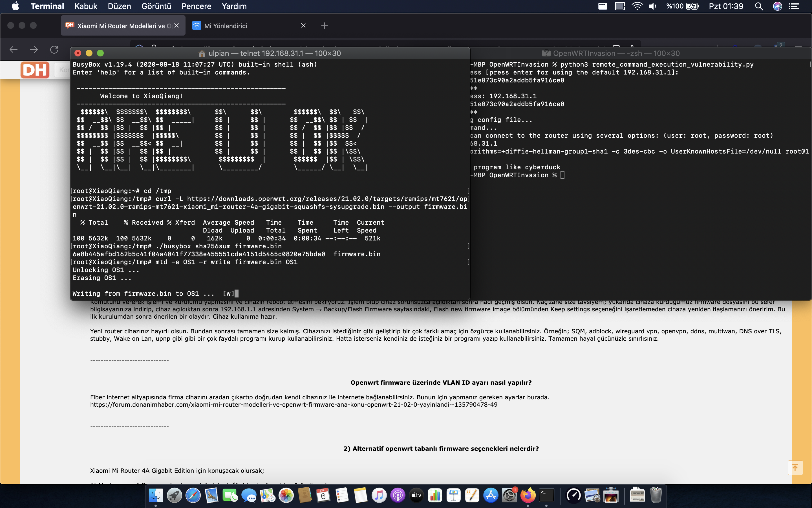Click the volume icon in menu bar
The image size is (812, 508).
653,6
